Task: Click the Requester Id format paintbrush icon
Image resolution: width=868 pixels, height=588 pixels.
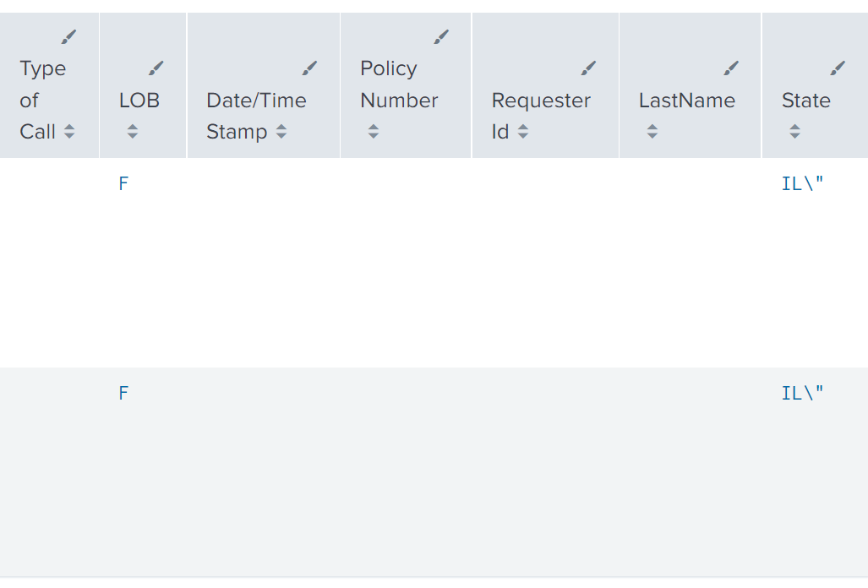Action: coord(588,68)
